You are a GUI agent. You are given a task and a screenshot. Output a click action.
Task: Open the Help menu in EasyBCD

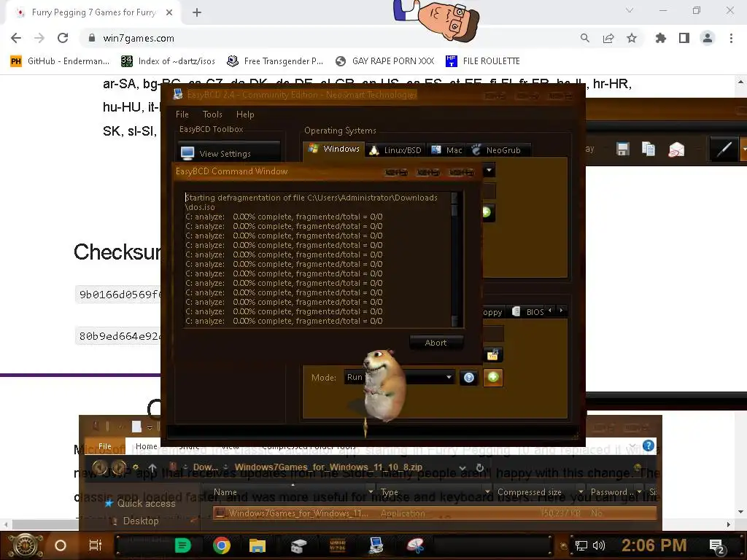point(245,114)
